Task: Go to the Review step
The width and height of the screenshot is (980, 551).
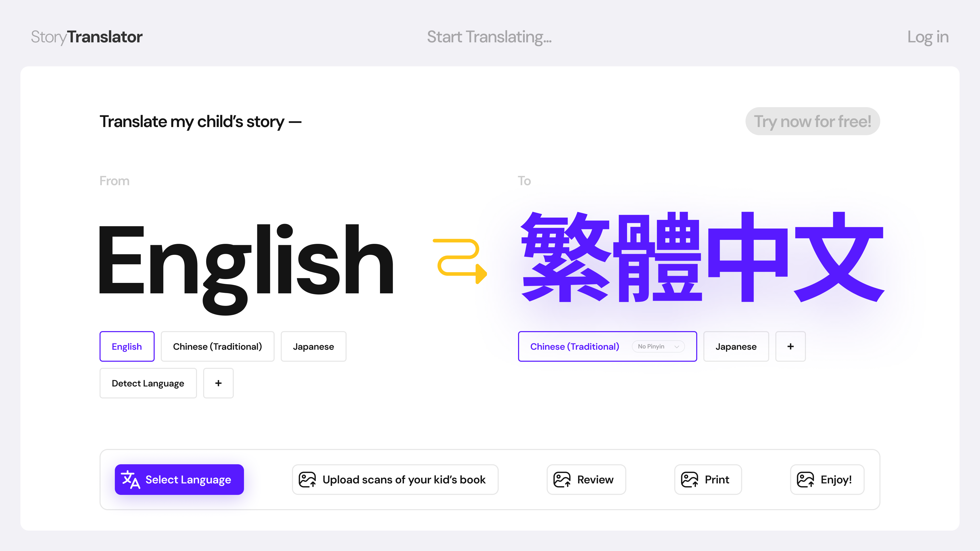Action: 586,480
